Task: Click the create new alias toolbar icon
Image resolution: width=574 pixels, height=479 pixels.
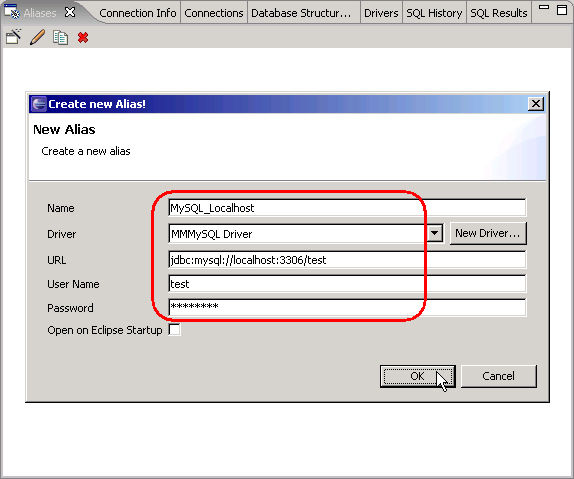Action: click(x=14, y=37)
